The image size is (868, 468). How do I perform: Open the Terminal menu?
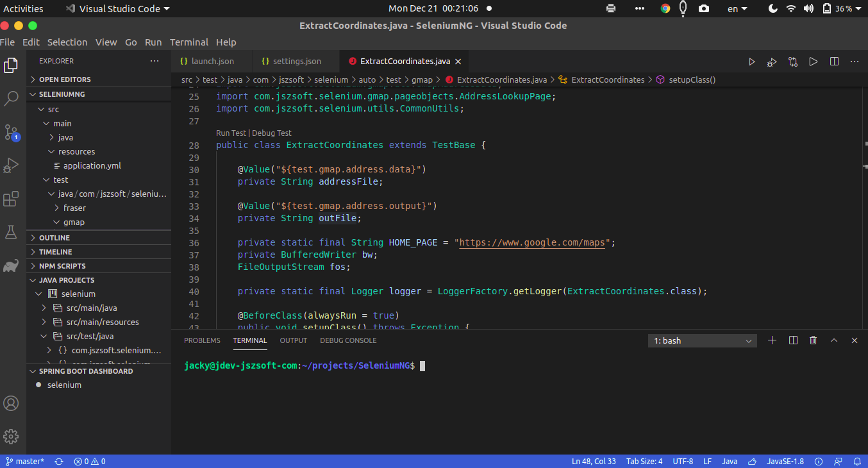click(x=189, y=42)
